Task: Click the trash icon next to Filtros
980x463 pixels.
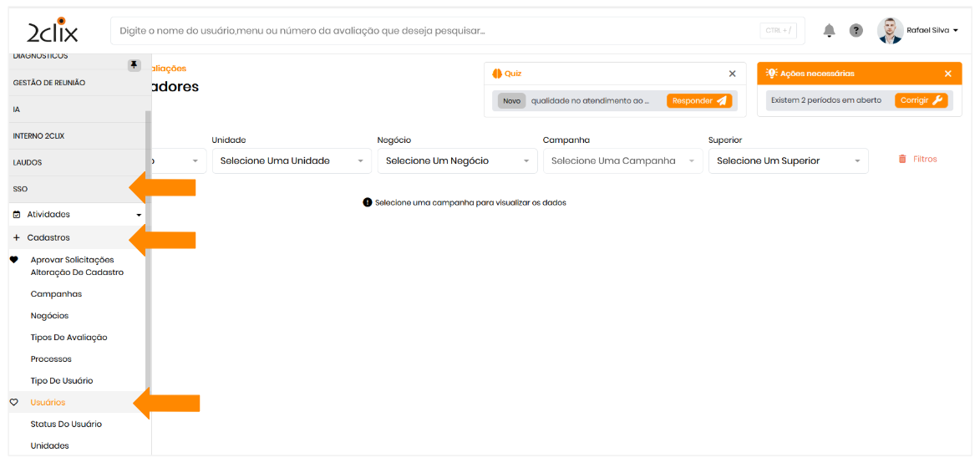Action: coord(902,159)
